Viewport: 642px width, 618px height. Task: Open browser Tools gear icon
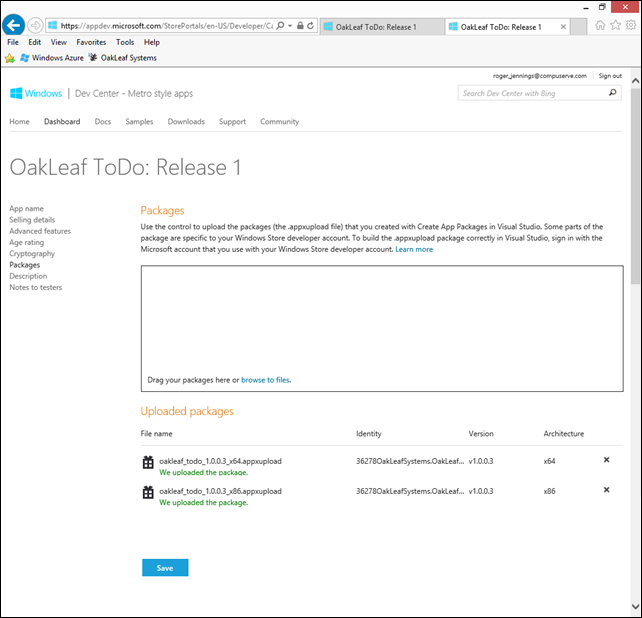[x=631, y=25]
